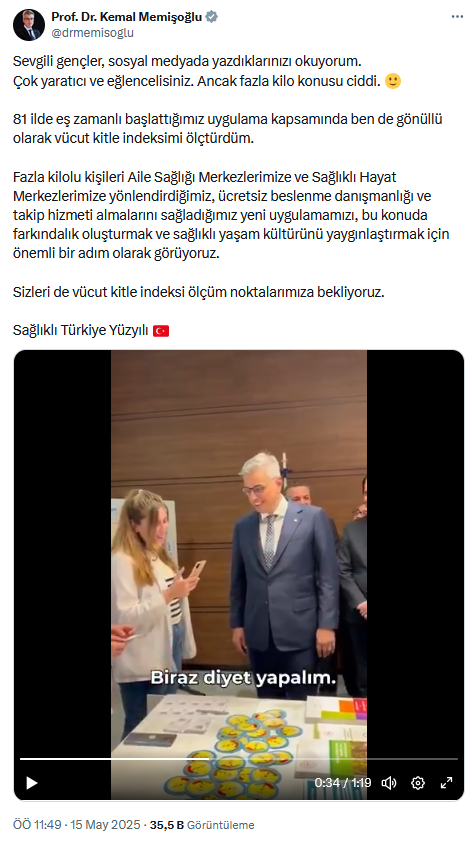Open video settings with the gear icon
Image resolution: width=472 pixels, height=844 pixels.
(x=418, y=783)
